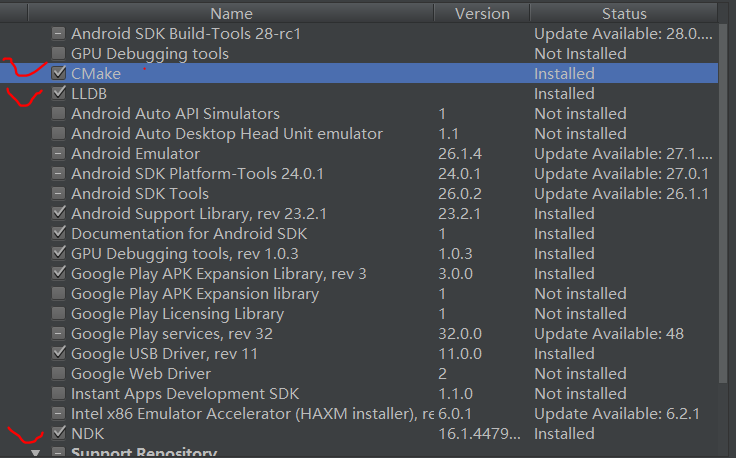The width and height of the screenshot is (736, 458).
Task: Check Google Play Licensing Library checkbox
Action: point(58,313)
